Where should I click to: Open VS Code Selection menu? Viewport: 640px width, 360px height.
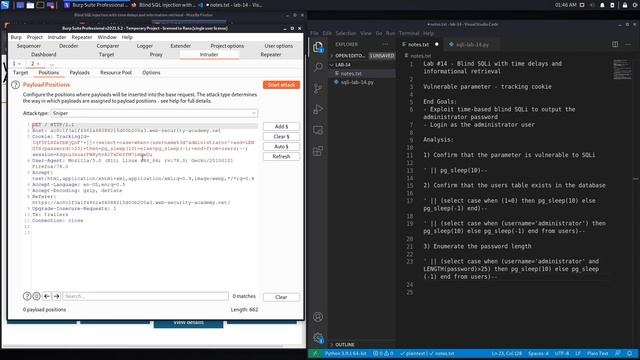tap(346, 33)
